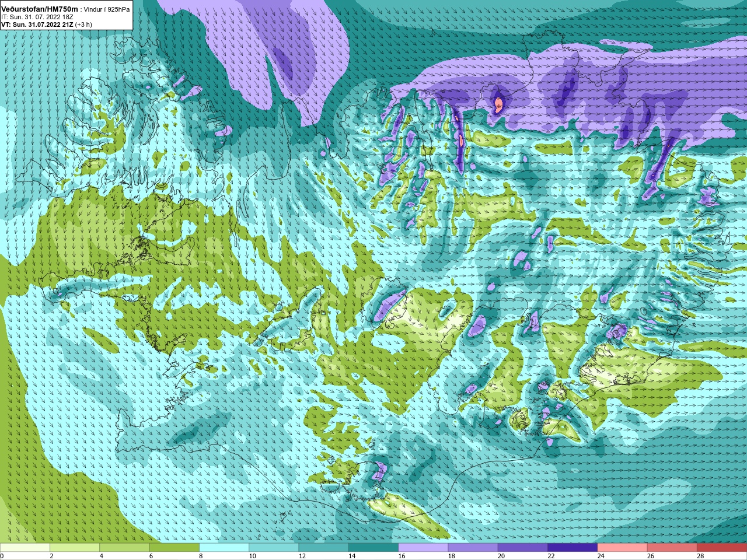Image resolution: width=747 pixels, height=560 pixels.
Task: Select the 4–6 green legend color segment
Action: 124,547
